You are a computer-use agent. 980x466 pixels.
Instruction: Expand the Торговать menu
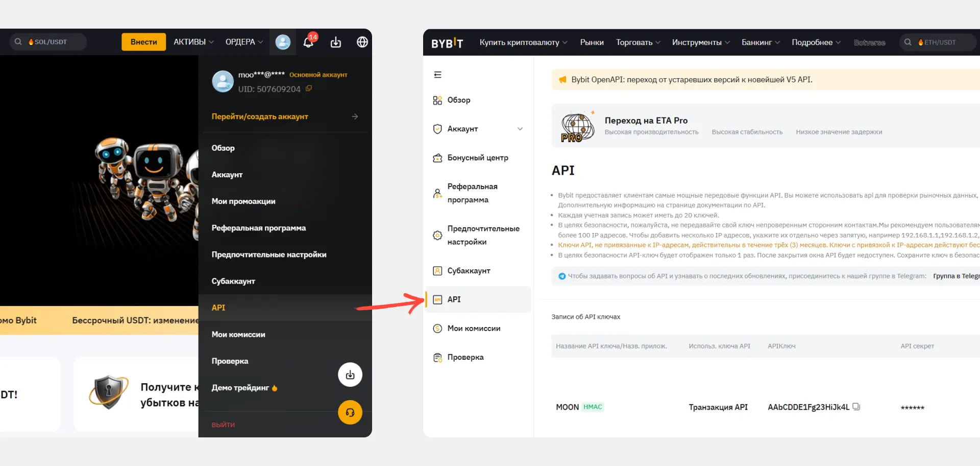pyautogui.click(x=638, y=42)
